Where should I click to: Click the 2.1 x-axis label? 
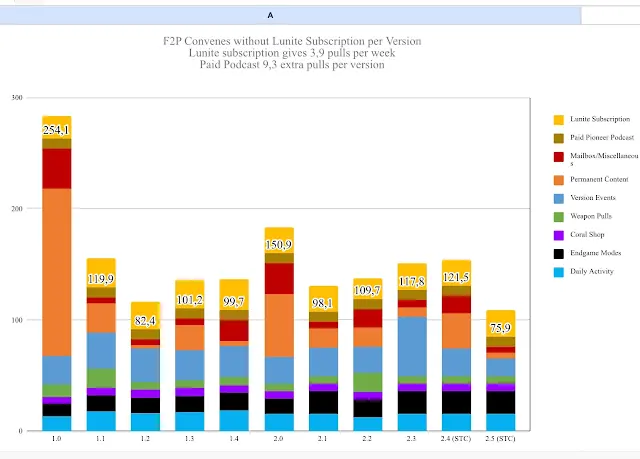(x=322, y=439)
